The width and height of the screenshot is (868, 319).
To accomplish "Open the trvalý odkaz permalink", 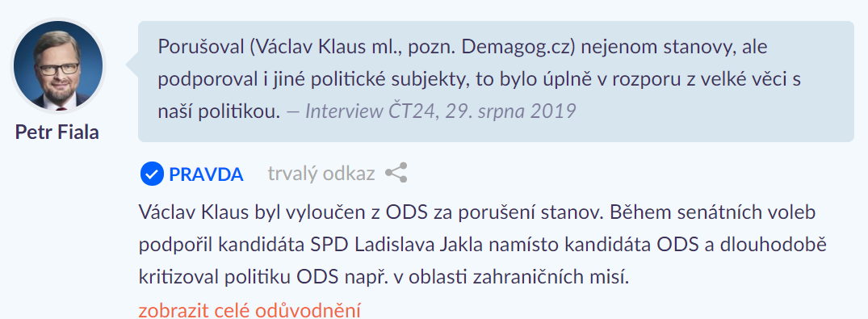I will [321, 174].
